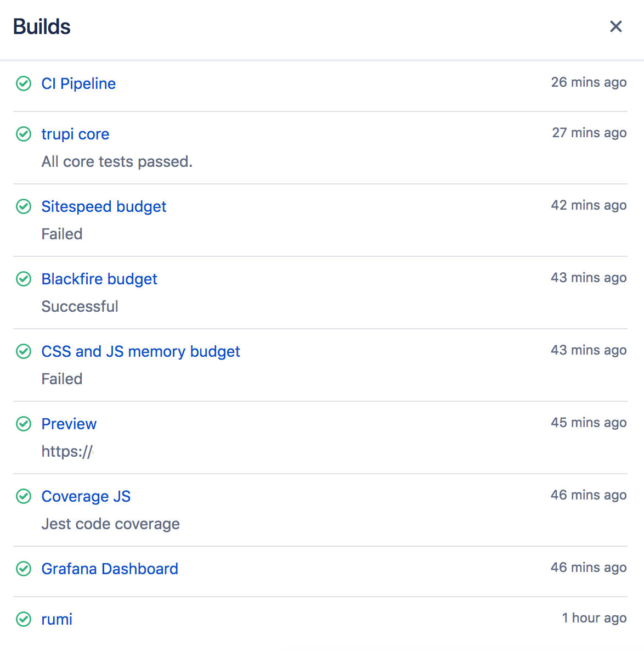The width and height of the screenshot is (644, 651).
Task: Open the CI Pipeline build
Action: [78, 84]
